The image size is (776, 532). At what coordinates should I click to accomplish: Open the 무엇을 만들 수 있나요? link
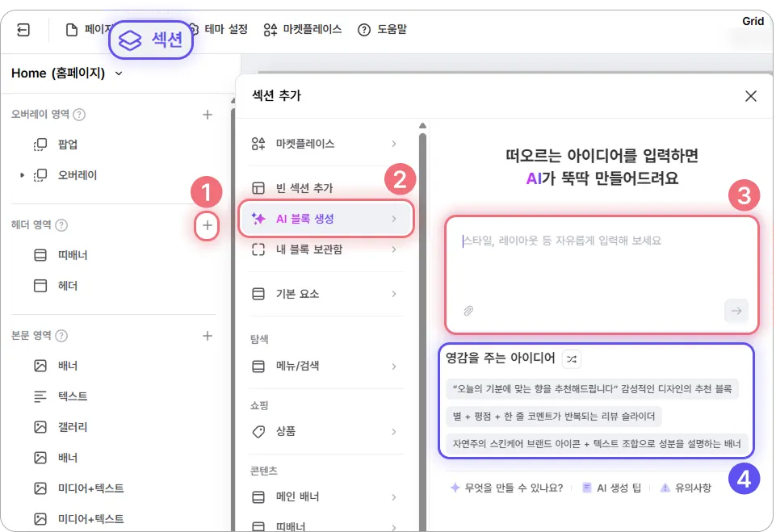[x=507, y=488]
